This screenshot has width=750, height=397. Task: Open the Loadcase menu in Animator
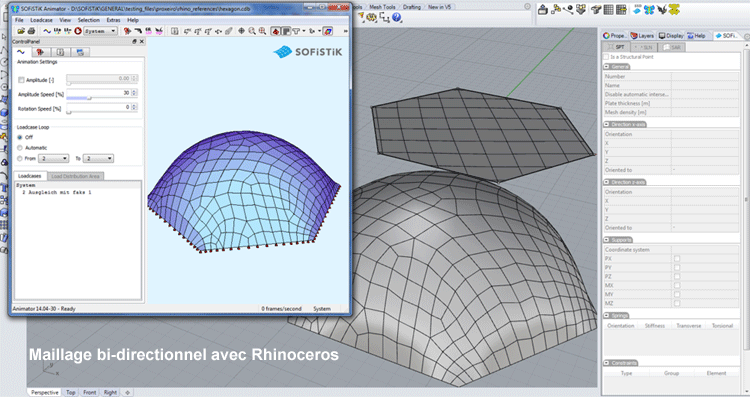42,20
